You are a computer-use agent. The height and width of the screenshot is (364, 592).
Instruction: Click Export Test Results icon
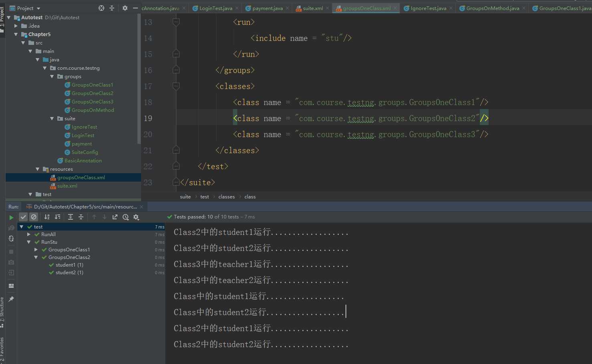115,217
